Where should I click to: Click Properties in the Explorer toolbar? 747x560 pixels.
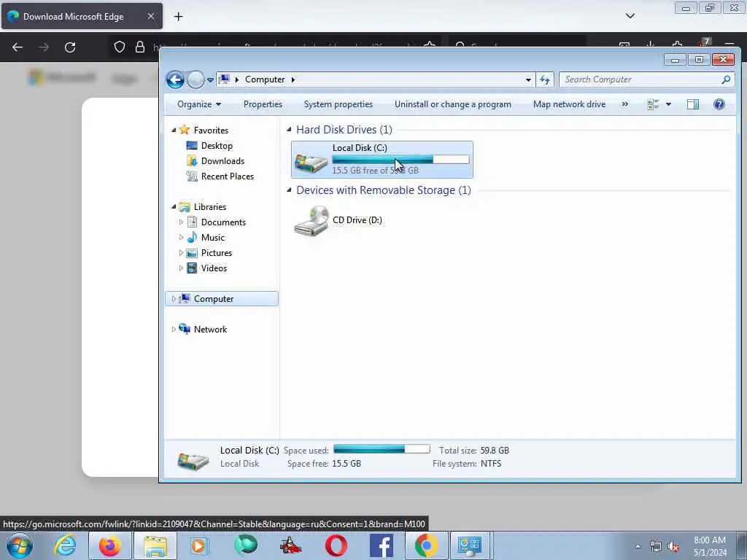[263, 104]
